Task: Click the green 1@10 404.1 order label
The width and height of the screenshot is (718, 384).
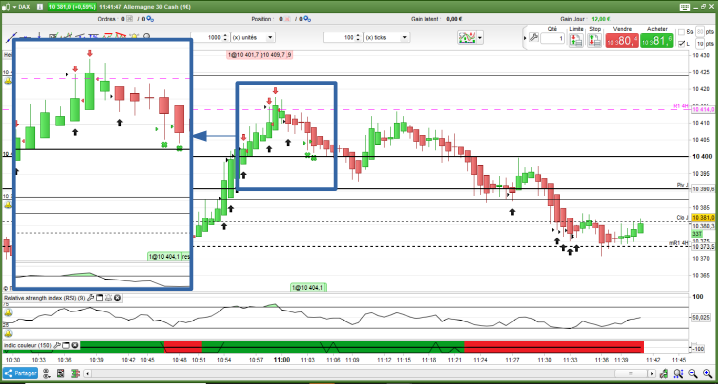Action: click(x=309, y=287)
